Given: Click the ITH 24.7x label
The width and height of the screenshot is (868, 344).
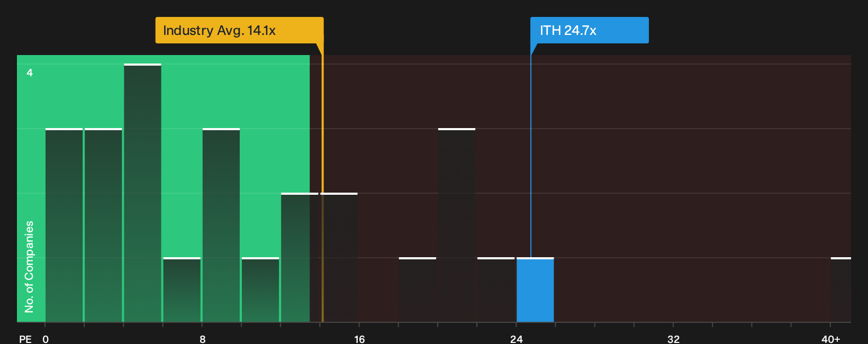Looking at the screenshot, I should click(x=590, y=30).
